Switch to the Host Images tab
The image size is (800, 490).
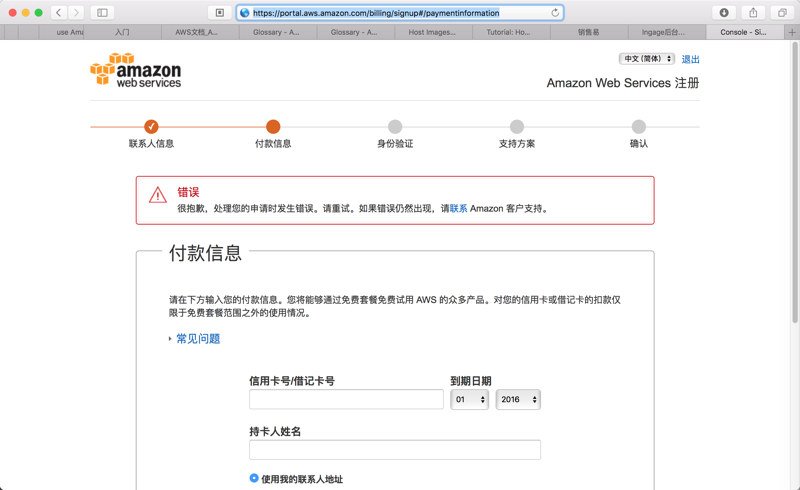433,32
